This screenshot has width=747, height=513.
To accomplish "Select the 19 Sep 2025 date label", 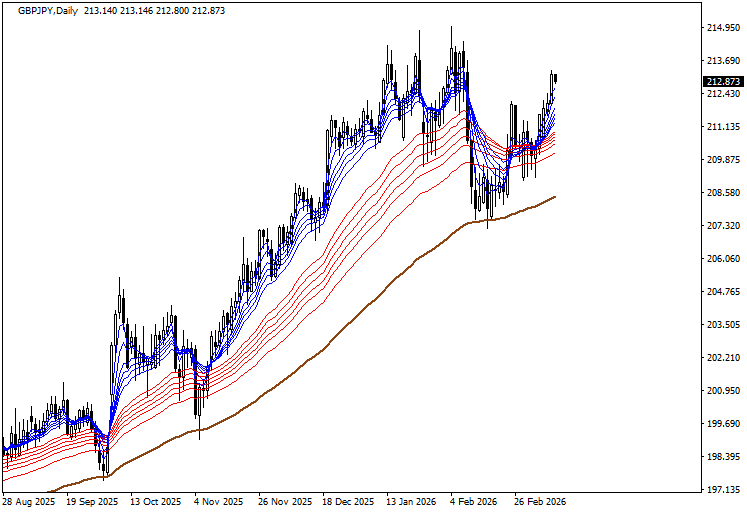I will tap(93, 501).
